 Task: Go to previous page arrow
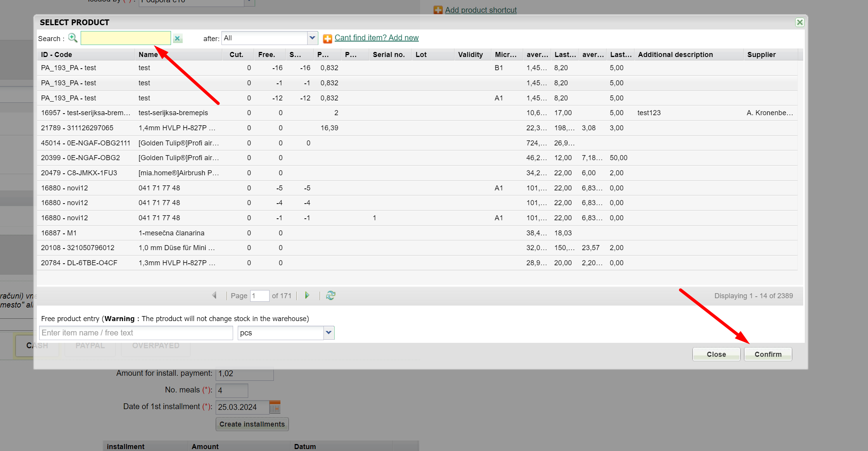click(x=214, y=295)
